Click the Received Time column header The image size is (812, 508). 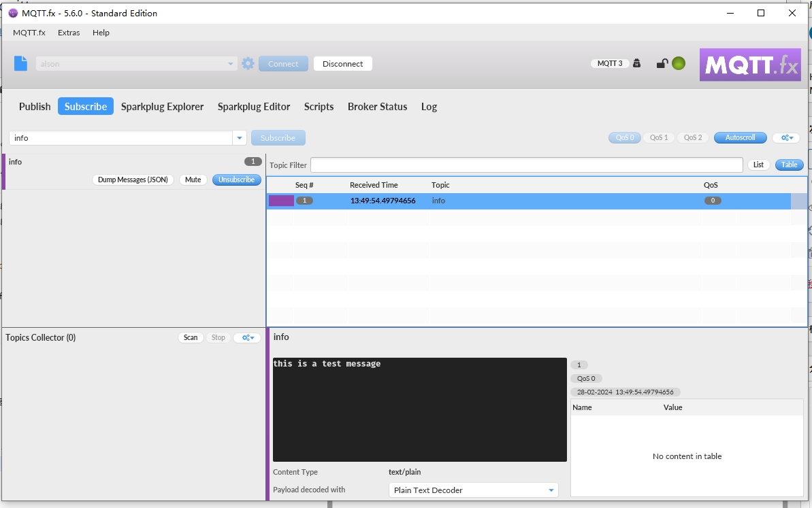pos(374,185)
